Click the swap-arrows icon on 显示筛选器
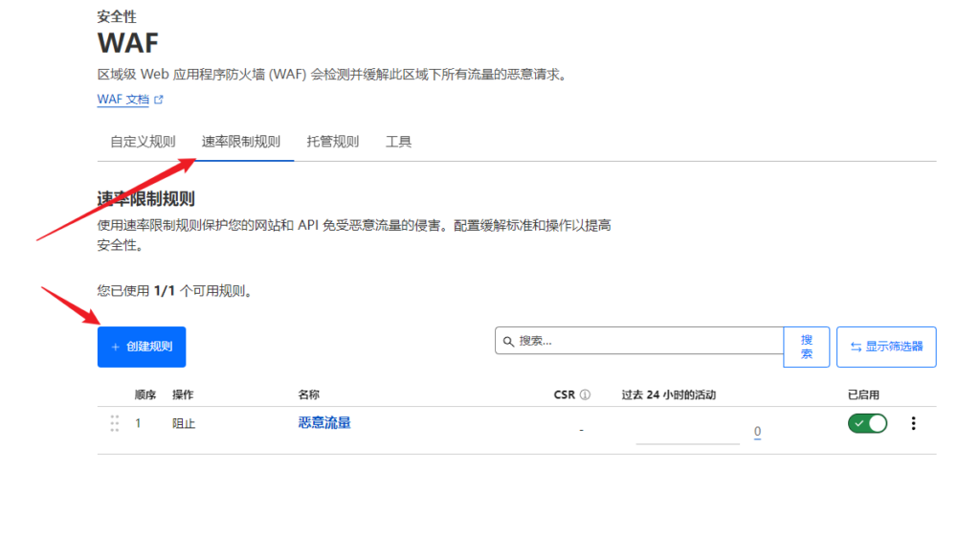Screen dimensions: 980x539 tap(856, 347)
